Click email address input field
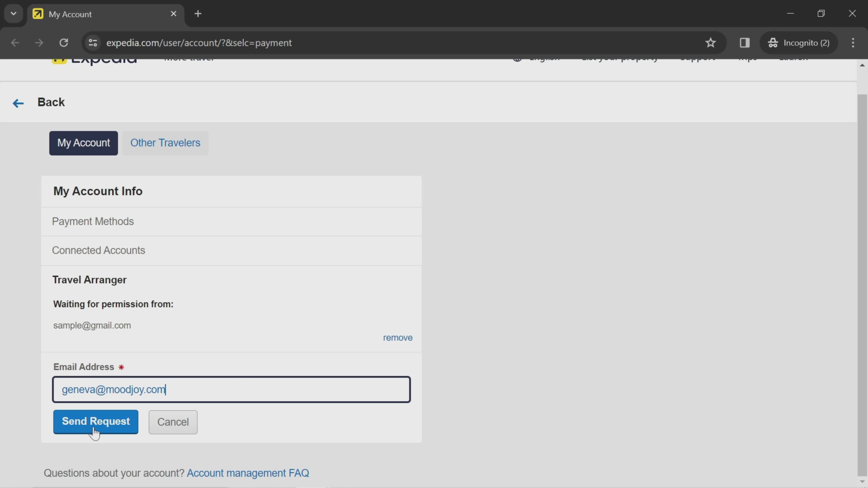 click(x=231, y=389)
